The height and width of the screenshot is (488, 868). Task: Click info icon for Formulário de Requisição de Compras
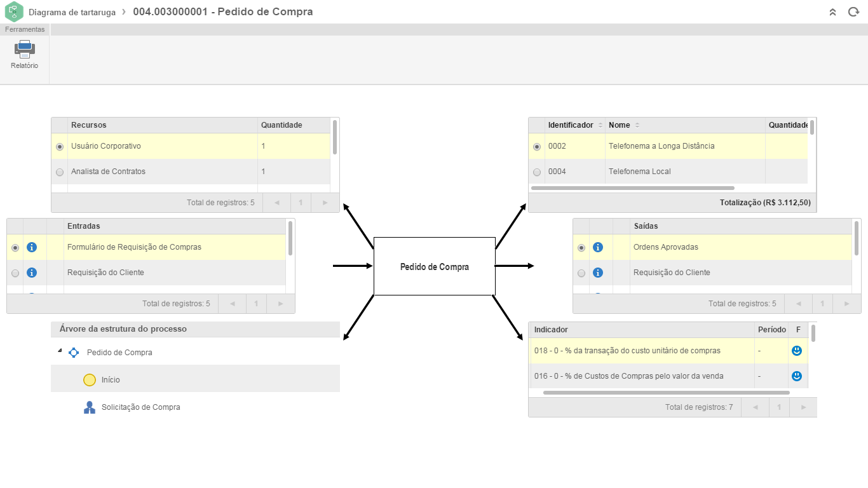coord(32,247)
